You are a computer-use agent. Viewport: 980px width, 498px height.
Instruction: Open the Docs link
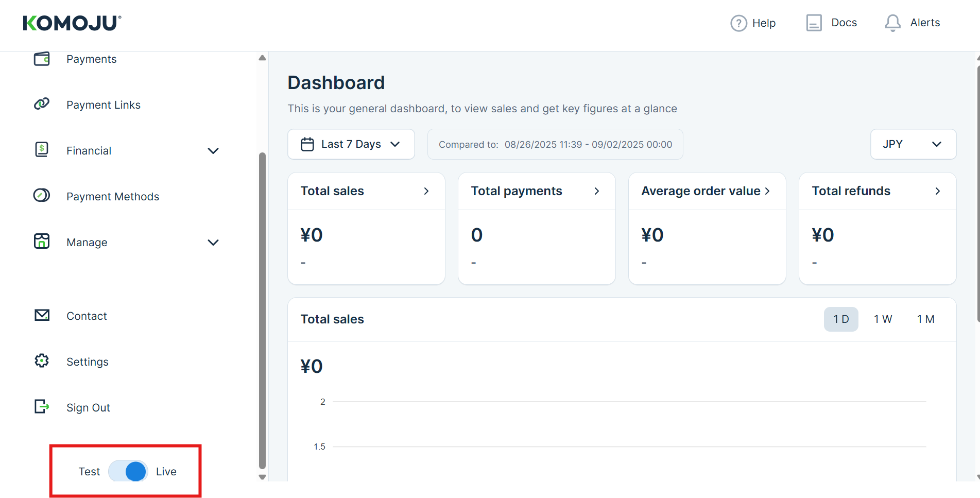click(x=832, y=23)
